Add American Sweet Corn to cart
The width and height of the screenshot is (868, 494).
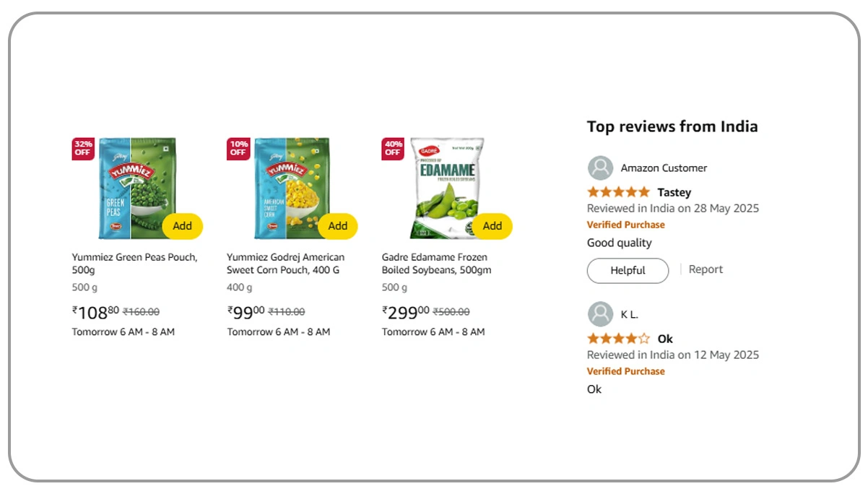tap(338, 226)
